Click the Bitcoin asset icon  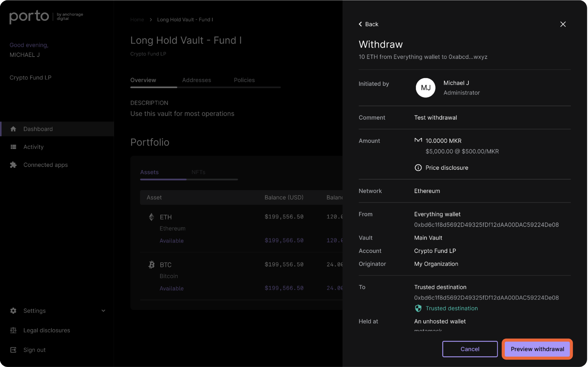point(152,265)
